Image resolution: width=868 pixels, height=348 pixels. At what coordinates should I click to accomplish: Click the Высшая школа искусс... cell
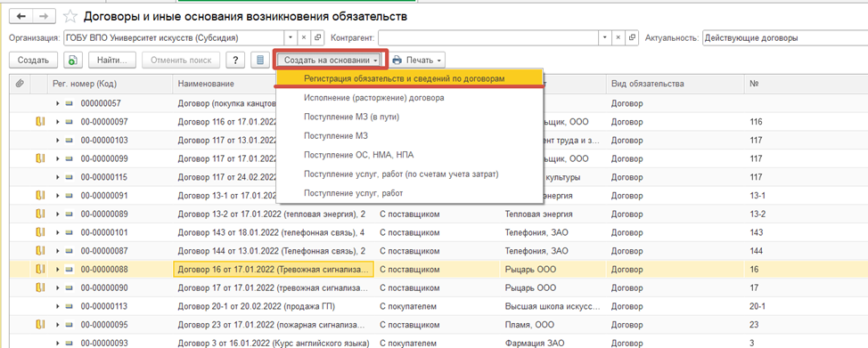553,306
